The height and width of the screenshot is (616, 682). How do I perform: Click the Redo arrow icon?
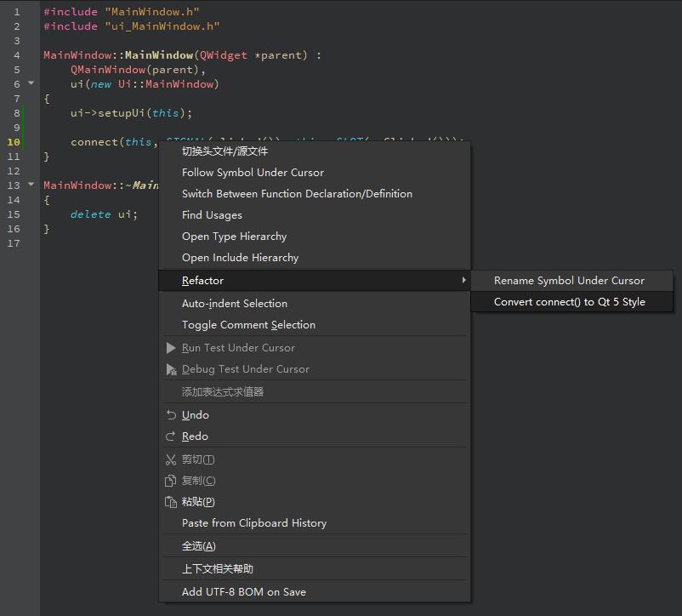pyautogui.click(x=170, y=436)
